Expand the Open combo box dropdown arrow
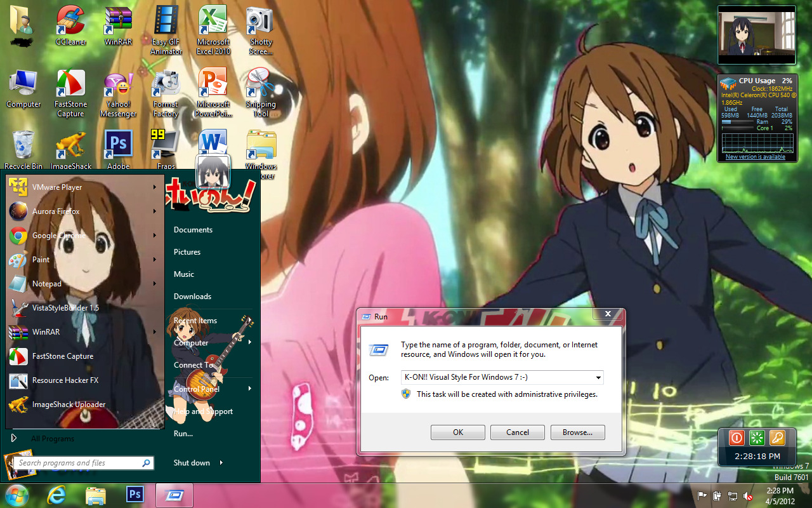 (598, 378)
